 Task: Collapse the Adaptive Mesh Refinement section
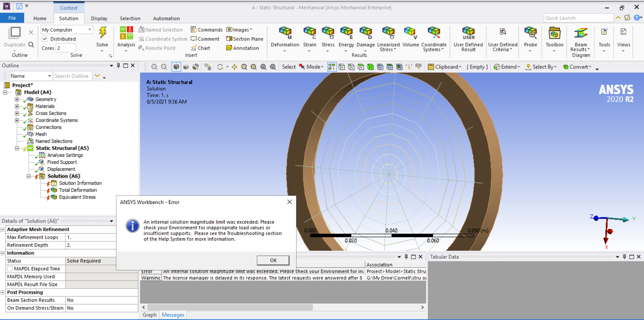pos(2,230)
